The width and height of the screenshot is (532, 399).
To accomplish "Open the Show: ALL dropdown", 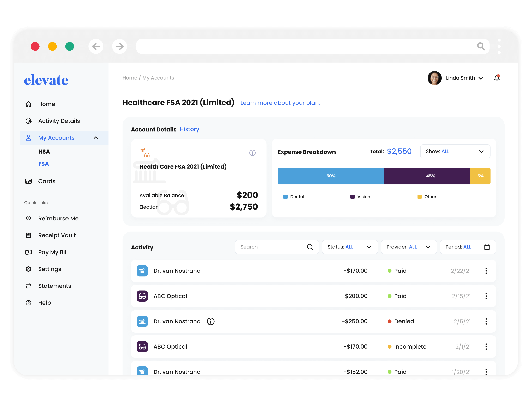I will [x=455, y=152].
